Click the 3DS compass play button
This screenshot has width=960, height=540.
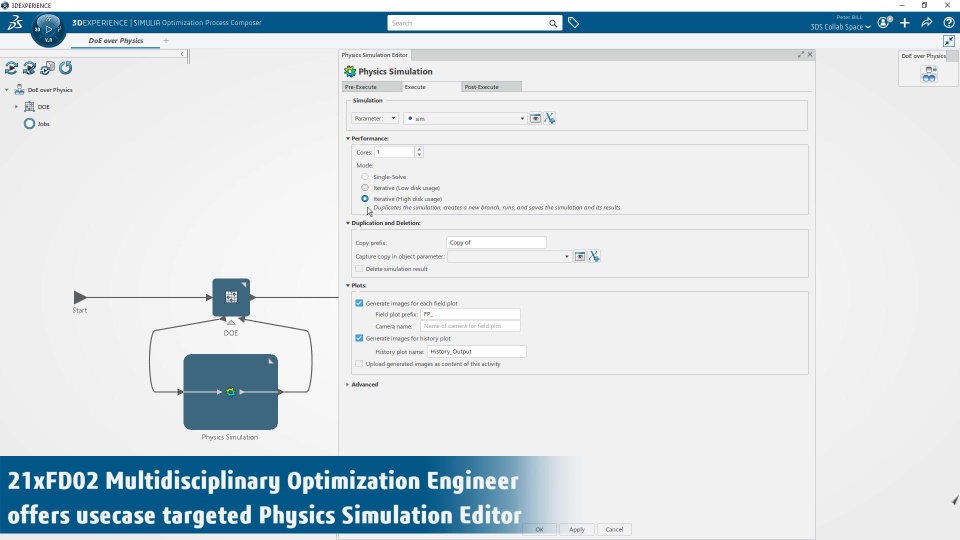(48, 29)
